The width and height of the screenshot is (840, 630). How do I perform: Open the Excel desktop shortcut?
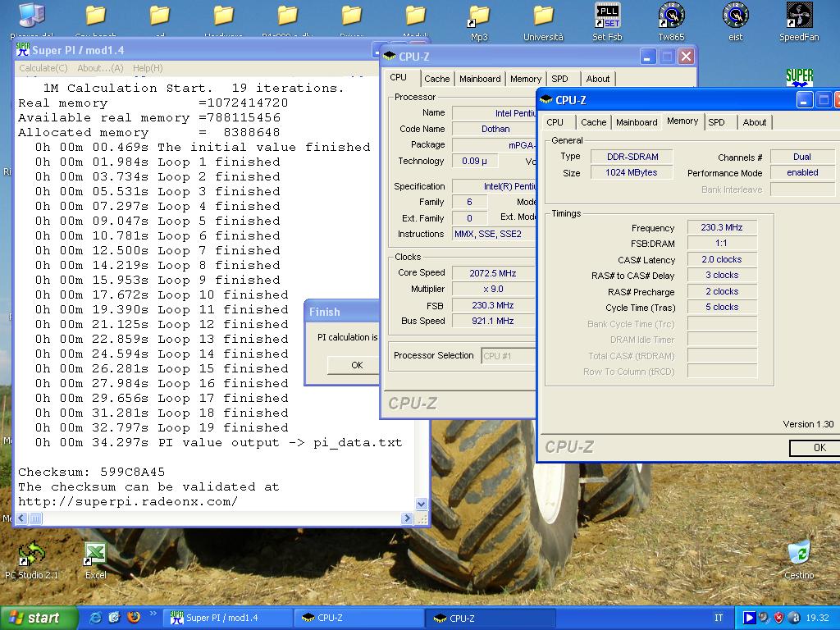click(x=95, y=560)
